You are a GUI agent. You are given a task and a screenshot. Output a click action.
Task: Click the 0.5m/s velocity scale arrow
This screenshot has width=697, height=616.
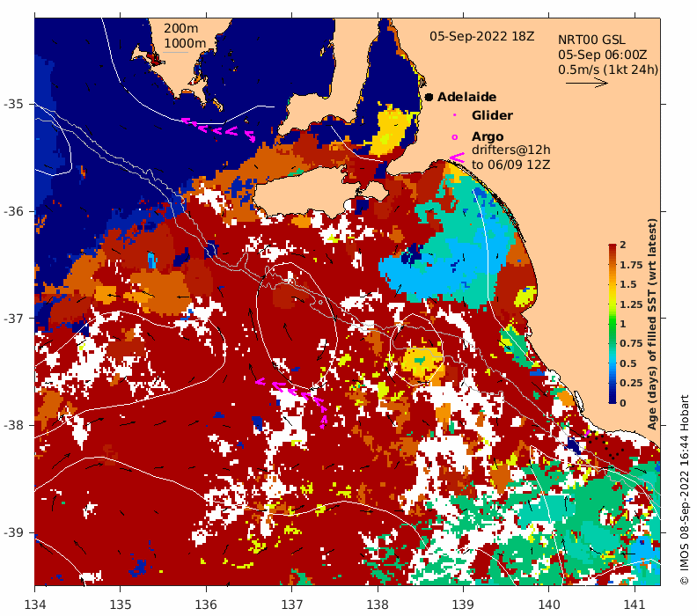[x=587, y=83]
